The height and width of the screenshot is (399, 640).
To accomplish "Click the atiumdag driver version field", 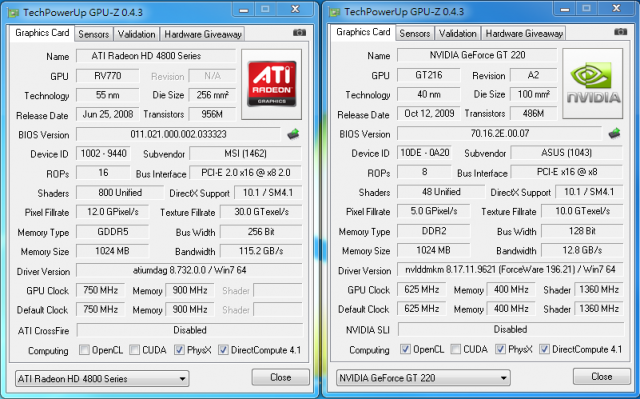I will [x=189, y=270].
